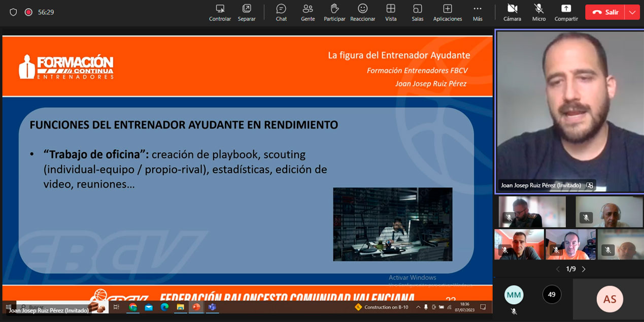The height and width of the screenshot is (322, 644).
Task: Click the presenter name label on main video
Action: [x=541, y=185]
